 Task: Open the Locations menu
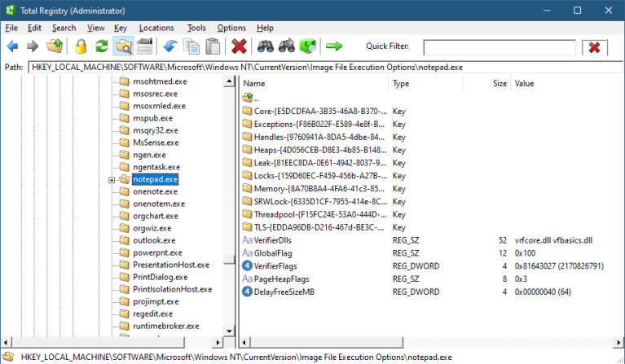tap(156, 28)
